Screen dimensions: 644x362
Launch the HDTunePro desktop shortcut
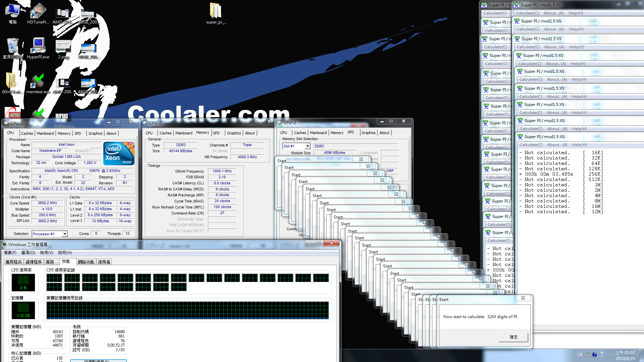(38, 13)
